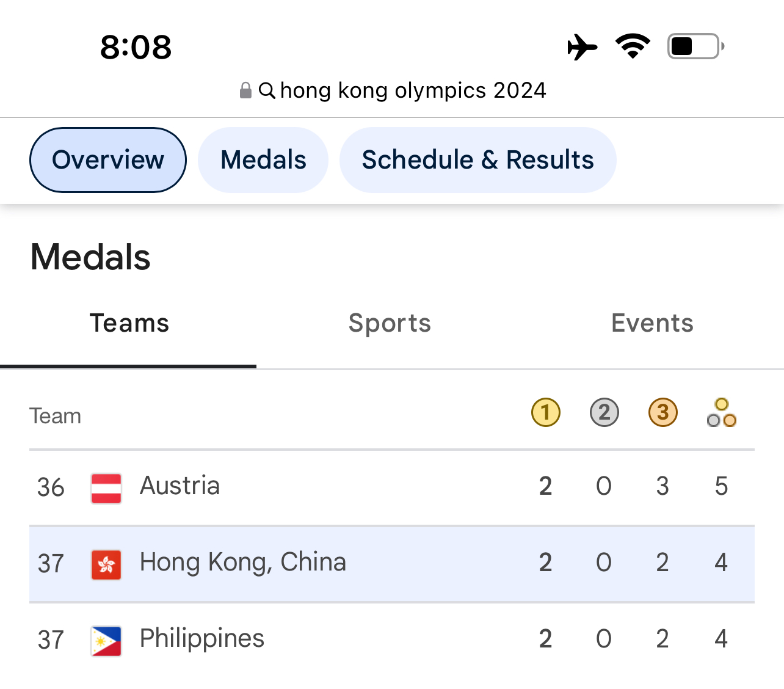Select the Teams tab
784x689 pixels.
click(129, 323)
